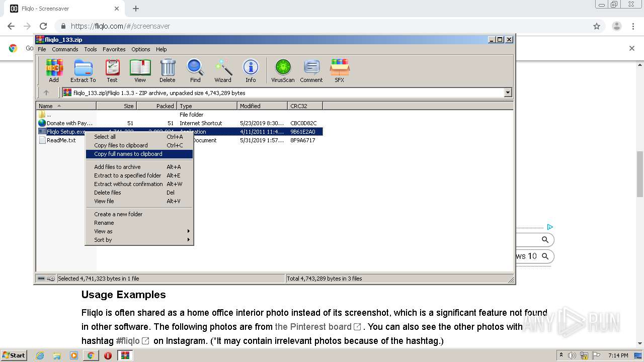Screen dimensions: 644x362
Task: Go up one folder level arrow
Action: click(x=46, y=93)
